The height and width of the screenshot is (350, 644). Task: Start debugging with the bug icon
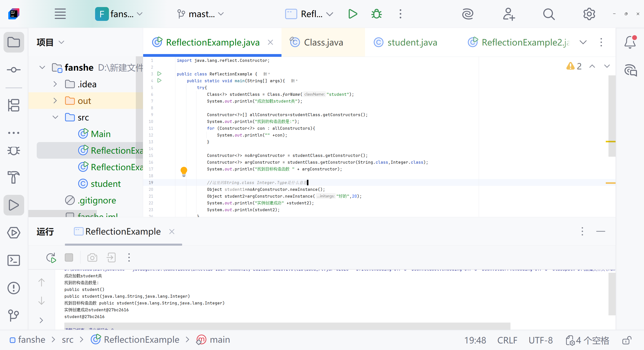pyautogui.click(x=376, y=14)
